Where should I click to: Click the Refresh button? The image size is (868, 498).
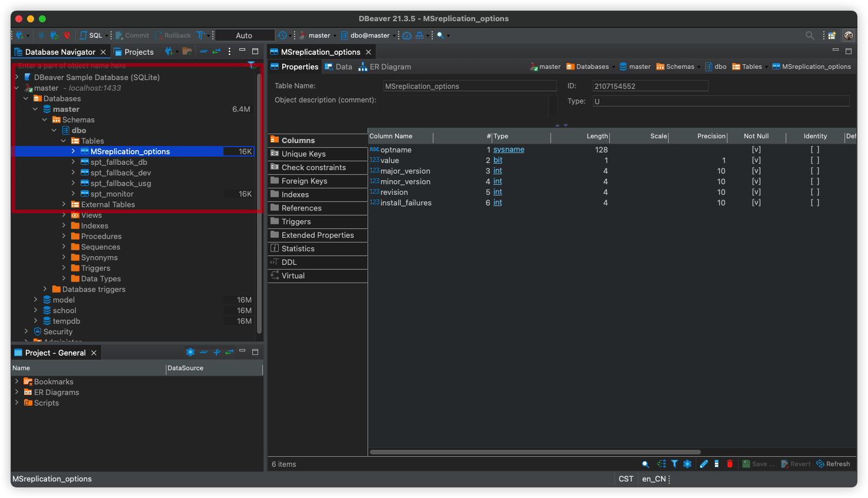(833, 464)
